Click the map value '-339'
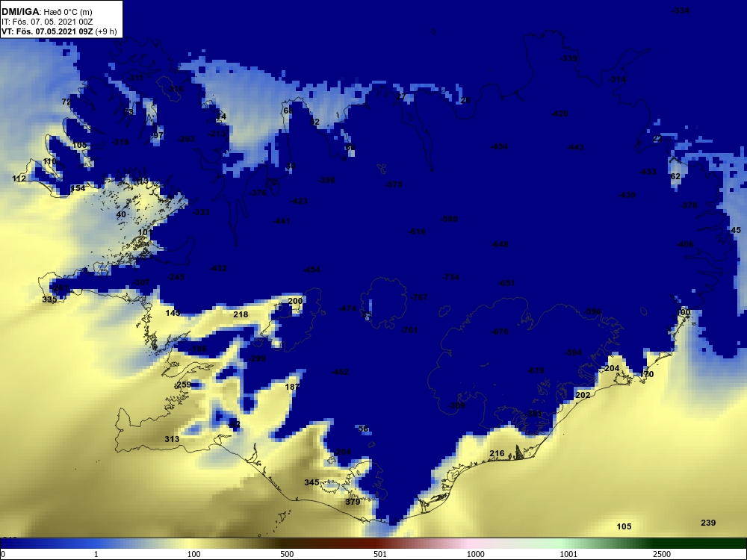747x560 pixels. click(568, 58)
